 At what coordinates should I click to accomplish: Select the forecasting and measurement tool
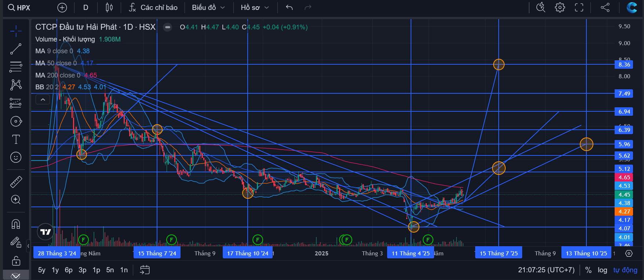[16, 103]
